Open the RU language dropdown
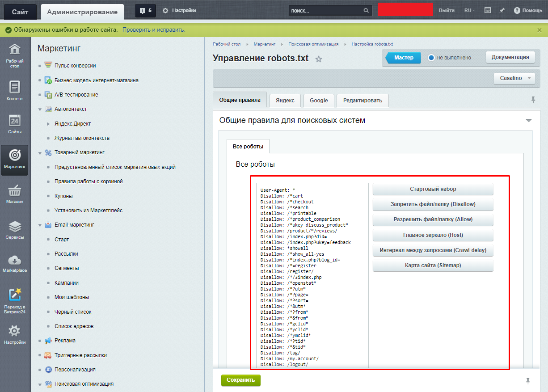Viewport: 548px width, 392px height. tap(469, 10)
